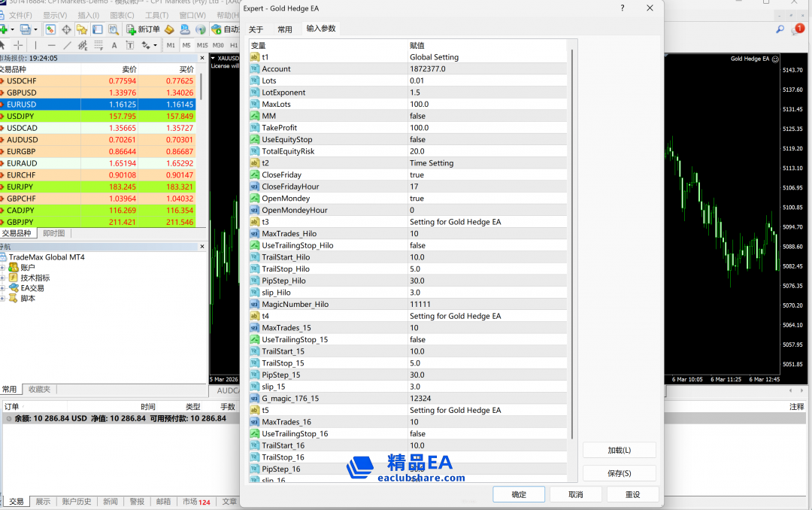
Task: Toggle the UseEquityStop value field
Action: [x=417, y=140]
